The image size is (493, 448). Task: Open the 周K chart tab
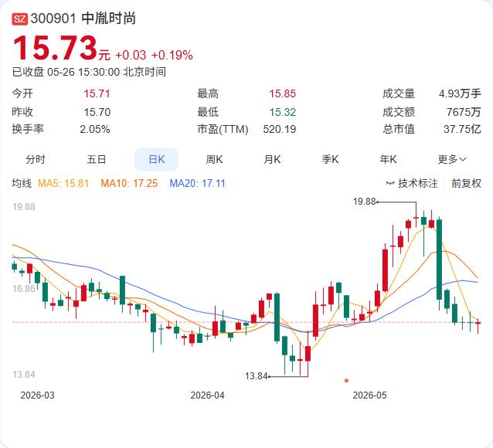click(214, 159)
